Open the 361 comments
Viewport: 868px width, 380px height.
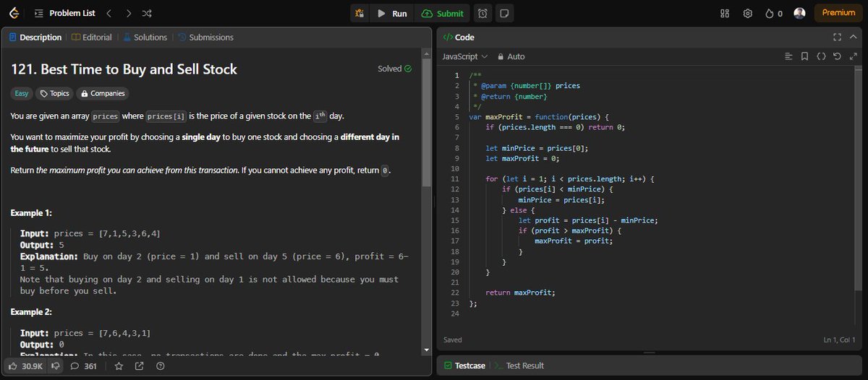tap(84, 366)
